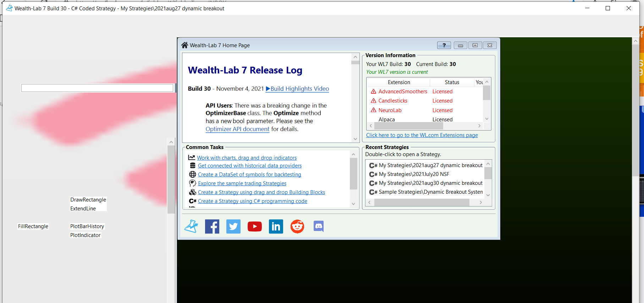Select 2021aug27 dynamic breakout recent strategy

(x=425, y=165)
